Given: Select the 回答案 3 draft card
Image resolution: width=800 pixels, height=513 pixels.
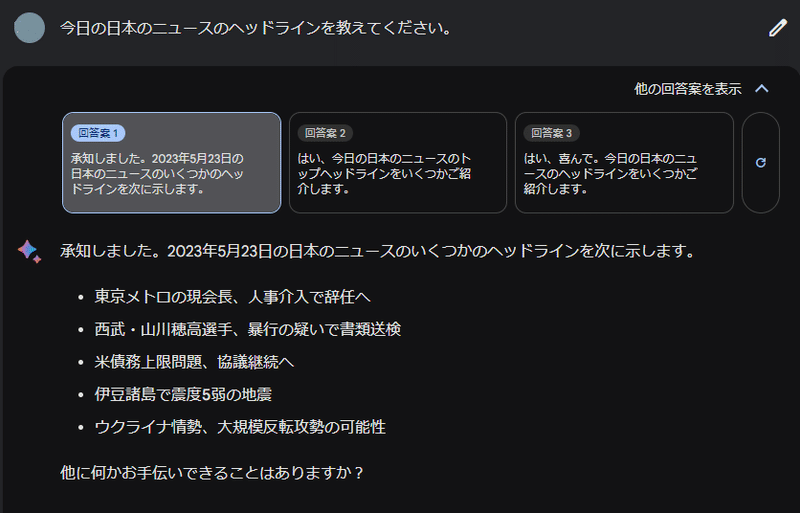Looking at the screenshot, I should [x=624, y=163].
